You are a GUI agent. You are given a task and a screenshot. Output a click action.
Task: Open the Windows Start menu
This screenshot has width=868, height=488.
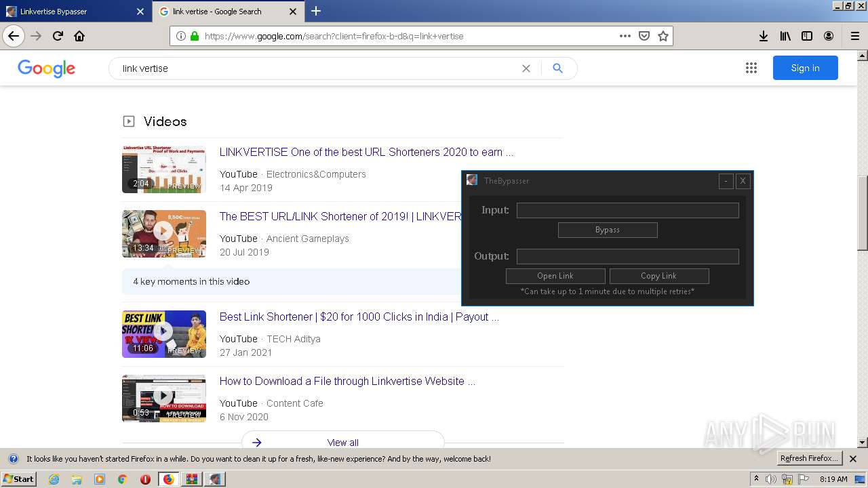click(19, 479)
